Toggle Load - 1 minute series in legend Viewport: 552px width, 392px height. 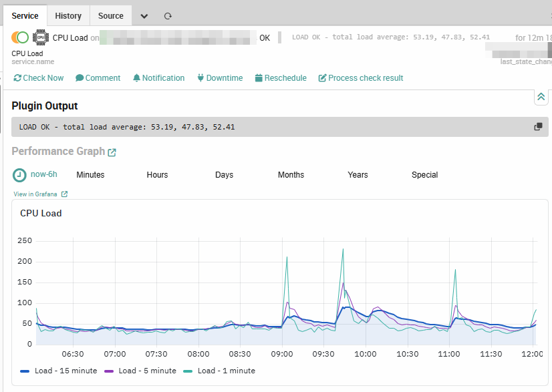click(x=219, y=371)
